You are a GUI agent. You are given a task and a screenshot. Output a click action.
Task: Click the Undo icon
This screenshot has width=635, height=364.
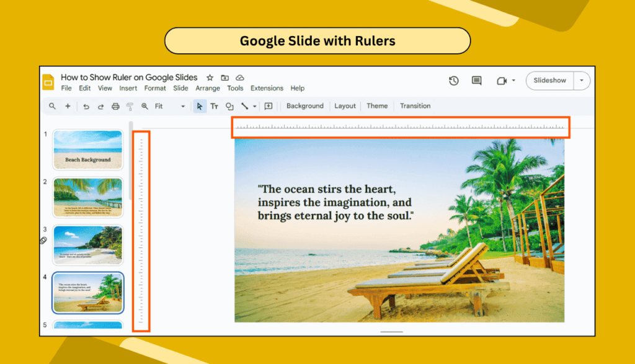[87, 106]
